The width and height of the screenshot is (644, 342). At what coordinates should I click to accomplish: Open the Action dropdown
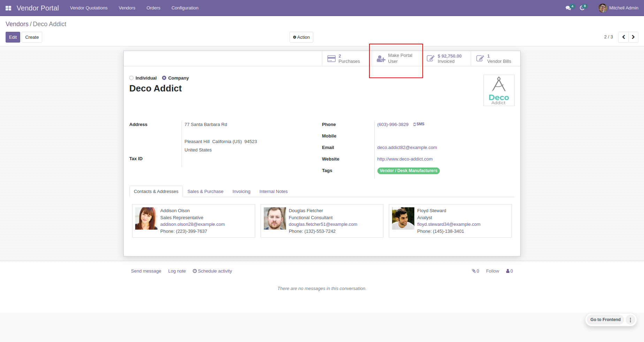pyautogui.click(x=301, y=37)
